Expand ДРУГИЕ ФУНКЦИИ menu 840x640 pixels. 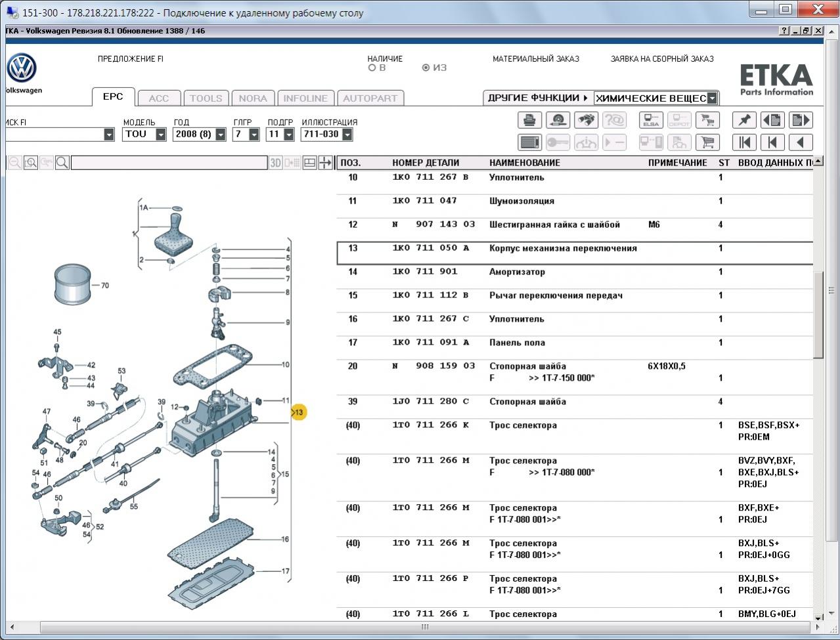[537, 98]
